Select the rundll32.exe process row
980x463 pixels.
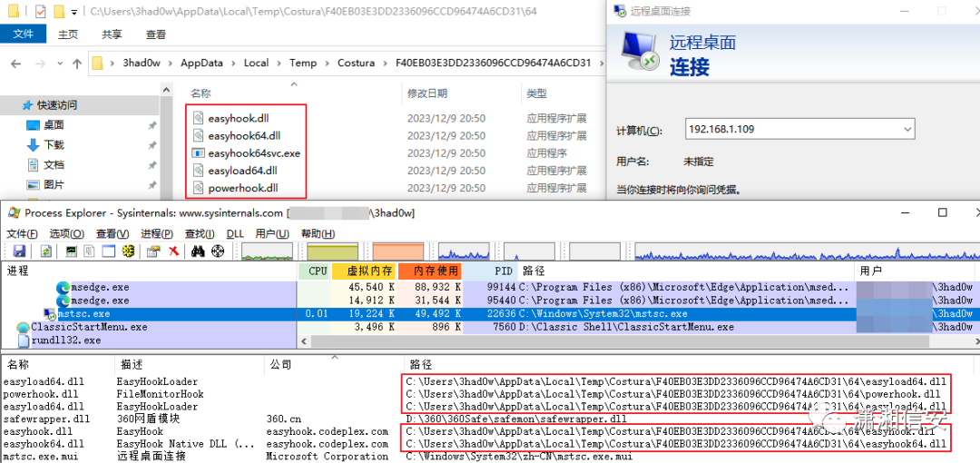148,340
